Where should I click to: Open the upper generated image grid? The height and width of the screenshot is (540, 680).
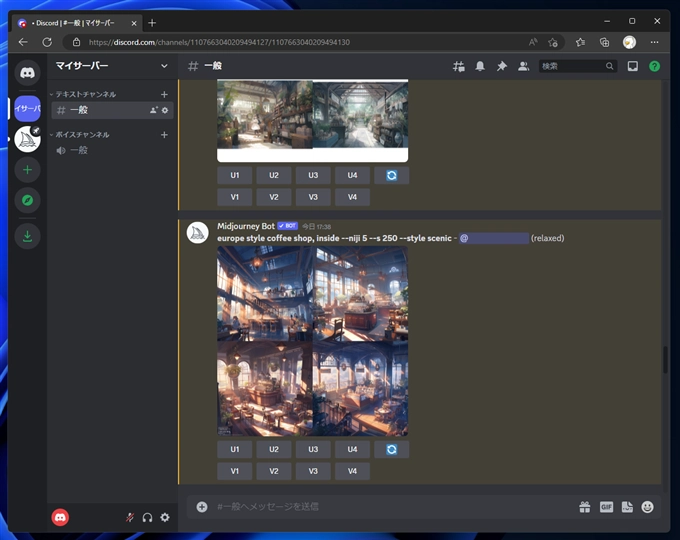coord(312,121)
